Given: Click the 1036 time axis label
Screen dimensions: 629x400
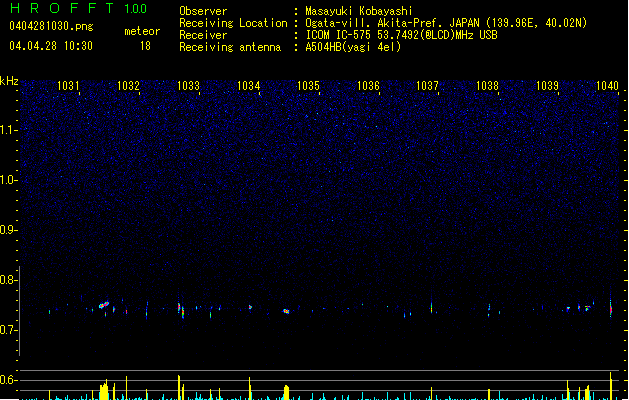Looking at the screenshot, I should point(368,85).
